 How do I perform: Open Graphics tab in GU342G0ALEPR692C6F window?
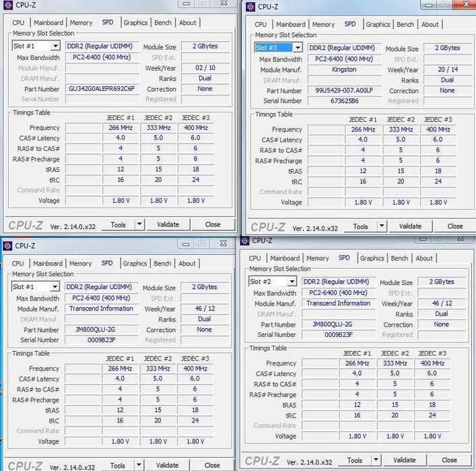coord(136,23)
